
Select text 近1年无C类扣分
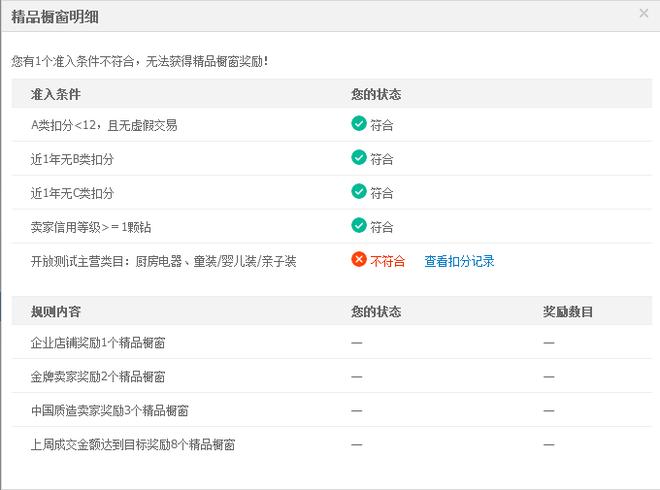[72, 193]
